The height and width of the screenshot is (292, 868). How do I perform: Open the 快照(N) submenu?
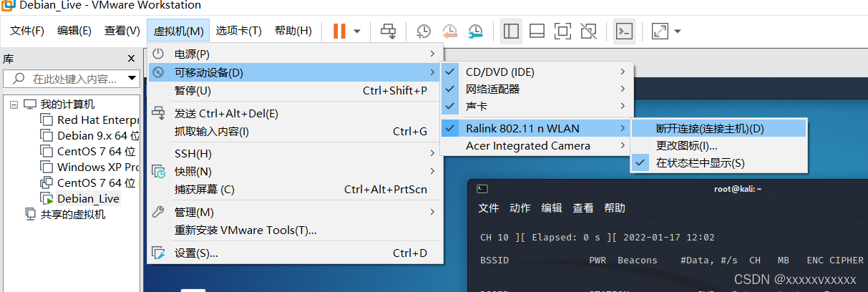pos(295,171)
